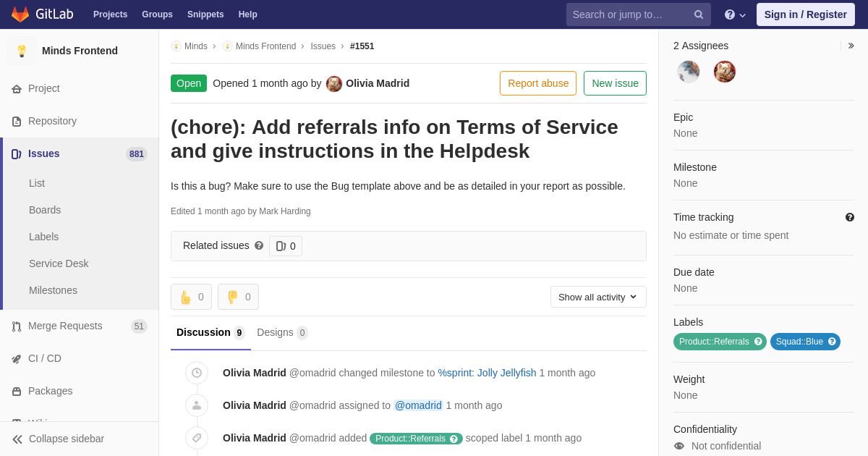Viewport: 868px width, 456px height.
Task: Switch to the Designs tab
Action: click(x=281, y=332)
